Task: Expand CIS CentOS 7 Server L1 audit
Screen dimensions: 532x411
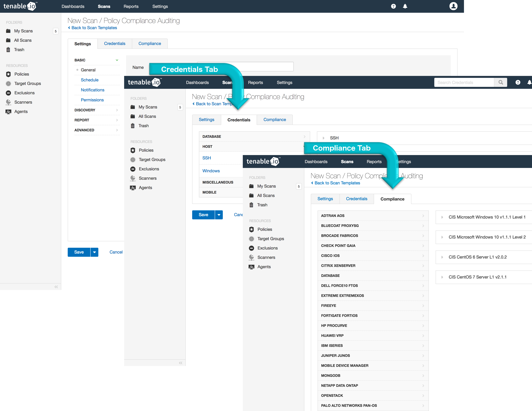Action: tap(442, 277)
